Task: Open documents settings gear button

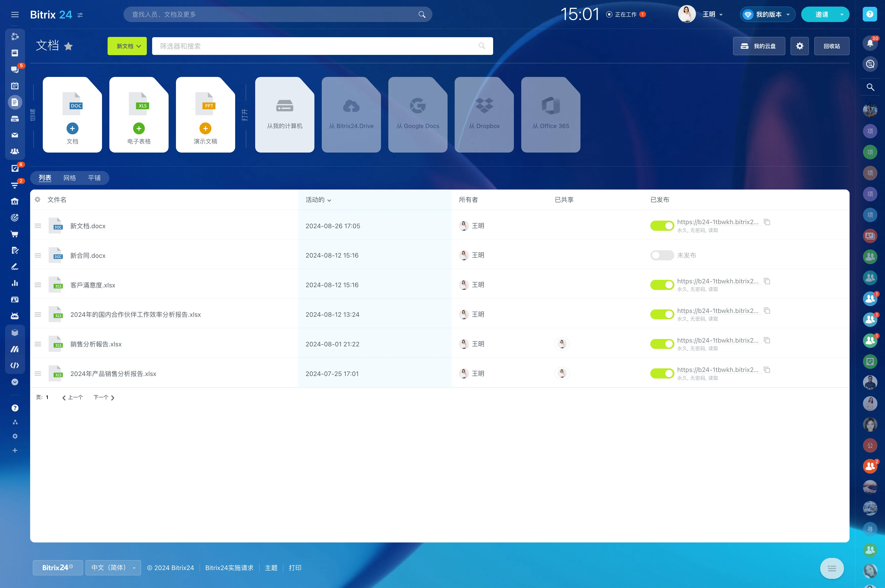Action: click(799, 46)
